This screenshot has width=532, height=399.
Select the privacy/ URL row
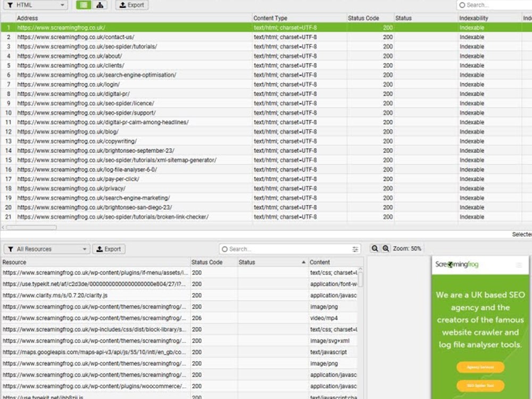click(x=266, y=189)
